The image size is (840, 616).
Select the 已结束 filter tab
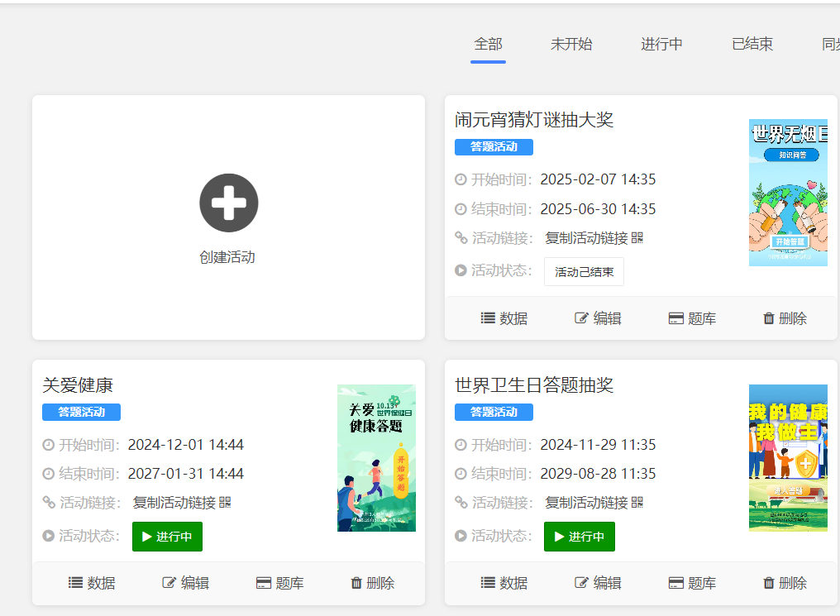pyautogui.click(x=752, y=44)
